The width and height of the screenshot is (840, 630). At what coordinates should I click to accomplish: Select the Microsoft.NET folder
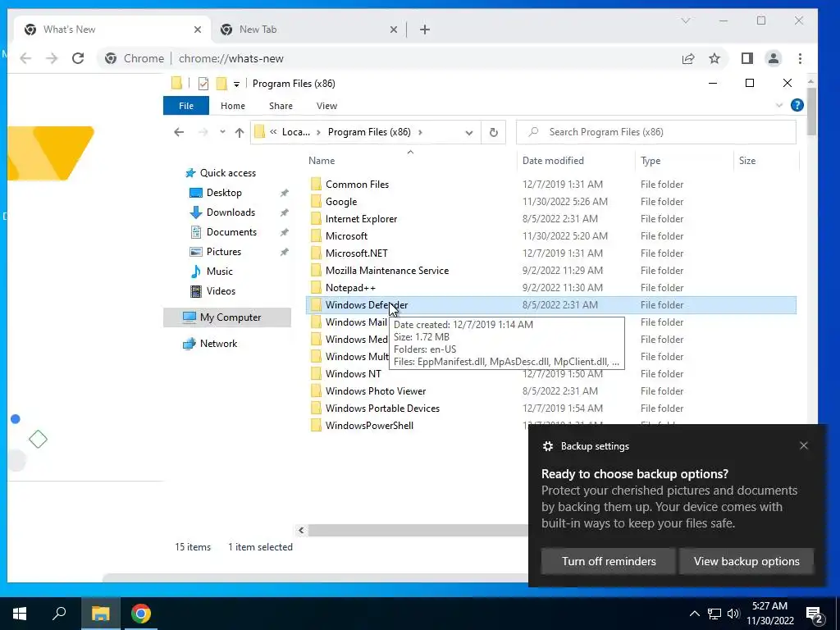[356, 253]
